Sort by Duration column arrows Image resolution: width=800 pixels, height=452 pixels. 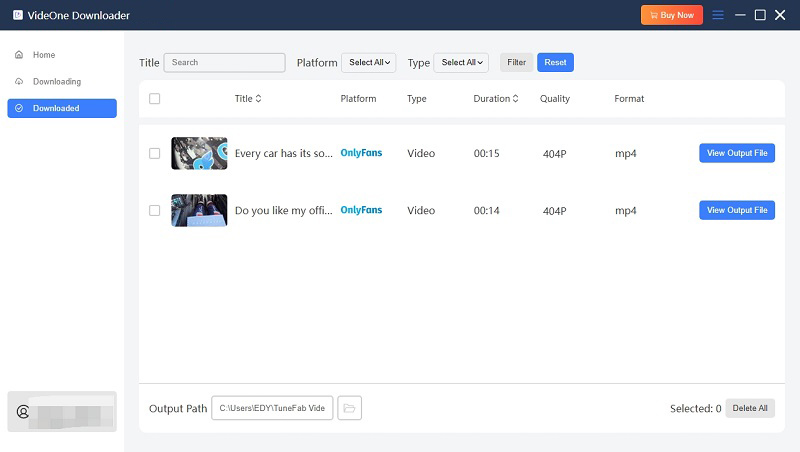516,99
